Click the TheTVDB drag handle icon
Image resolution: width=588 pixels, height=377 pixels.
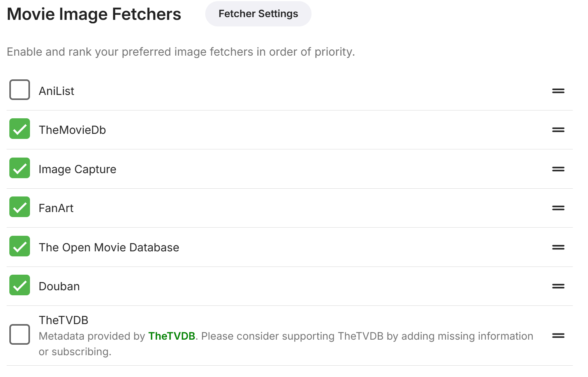pyautogui.click(x=558, y=335)
